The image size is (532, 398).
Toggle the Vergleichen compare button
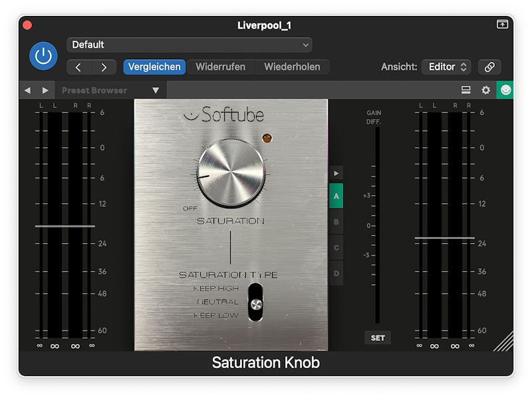pyautogui.click(x=154, y=67)
